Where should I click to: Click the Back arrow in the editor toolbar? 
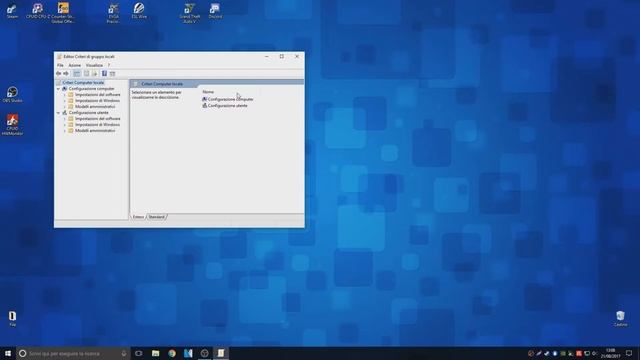pyautogui.click(x=59, y=73)
